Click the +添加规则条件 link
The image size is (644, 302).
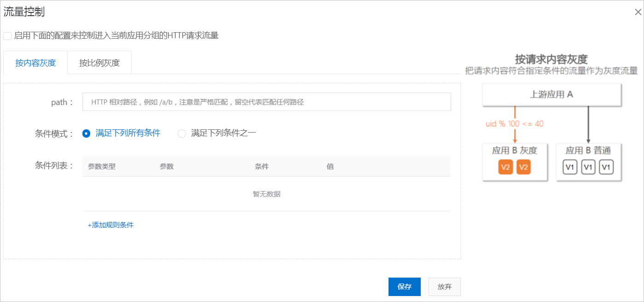(110, 225)
